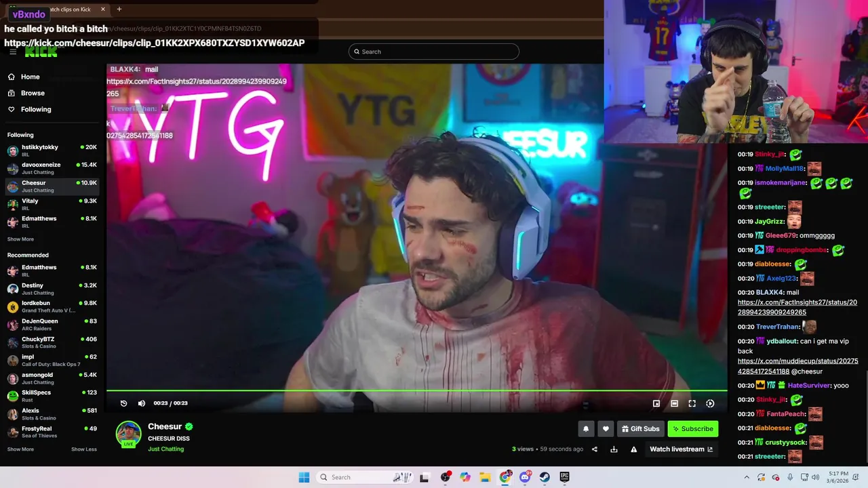This screenshot has width=868, height=488.
Task: Open asmongold in Recommended channels
Action: tap(52, 378)
